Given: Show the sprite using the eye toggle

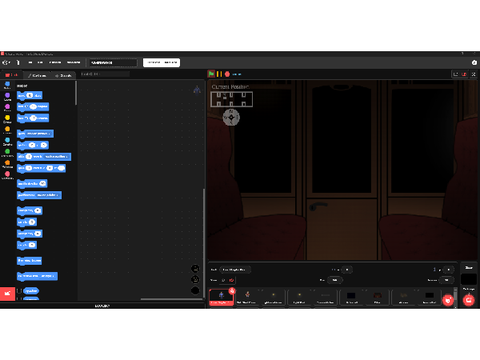Looking at the screenshot, I should tap(223, 280).
